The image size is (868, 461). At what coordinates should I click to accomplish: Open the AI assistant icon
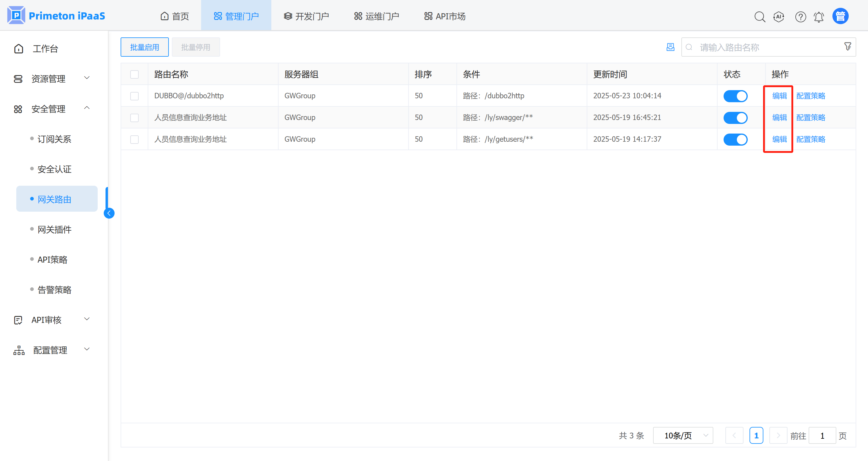point(779,17)
